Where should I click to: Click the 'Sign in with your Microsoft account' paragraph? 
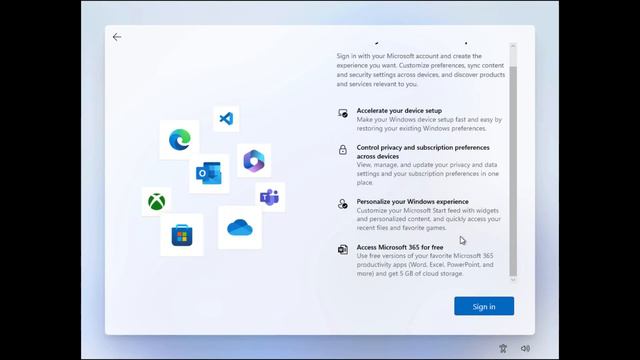(420, 70)
